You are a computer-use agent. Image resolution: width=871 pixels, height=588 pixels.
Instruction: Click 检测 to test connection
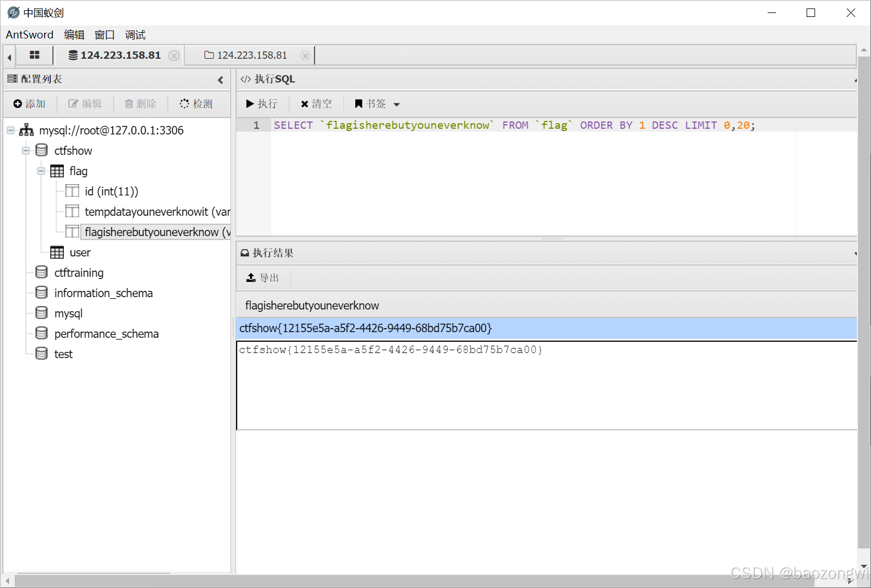196,103
